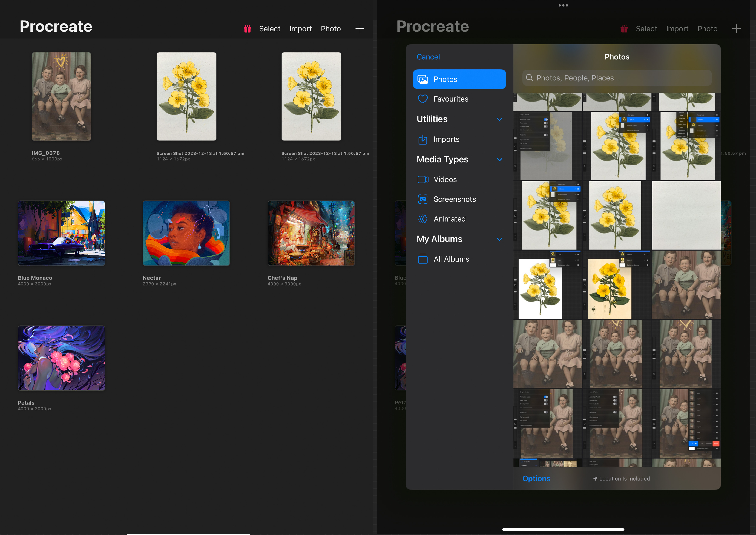The image size is (756, 535).
Task: Open Imports in the Utilities section
Action: click(446, 139)
